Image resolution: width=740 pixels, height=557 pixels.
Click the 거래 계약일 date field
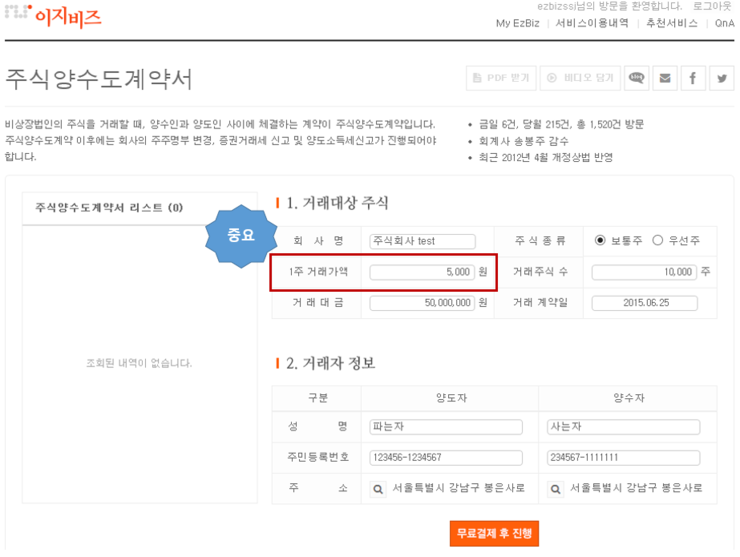click(645, 303)
